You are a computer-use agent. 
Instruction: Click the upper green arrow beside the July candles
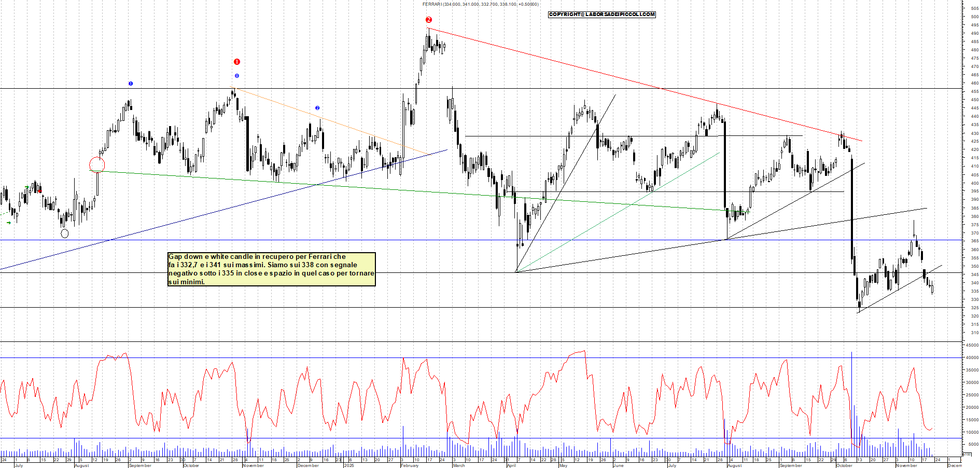tap(27, 187)
